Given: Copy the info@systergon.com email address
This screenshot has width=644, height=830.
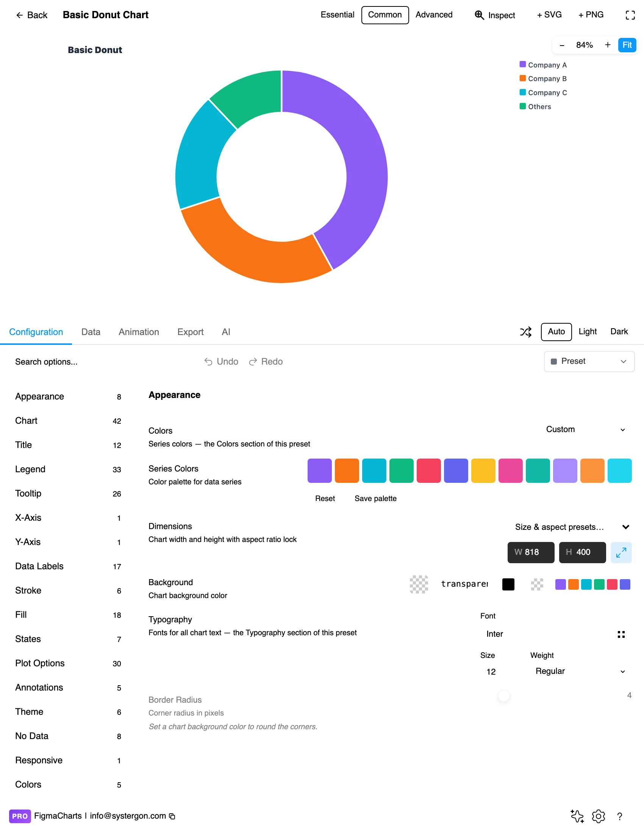Looking at the screenshot, I should click(x=172, y=816).
